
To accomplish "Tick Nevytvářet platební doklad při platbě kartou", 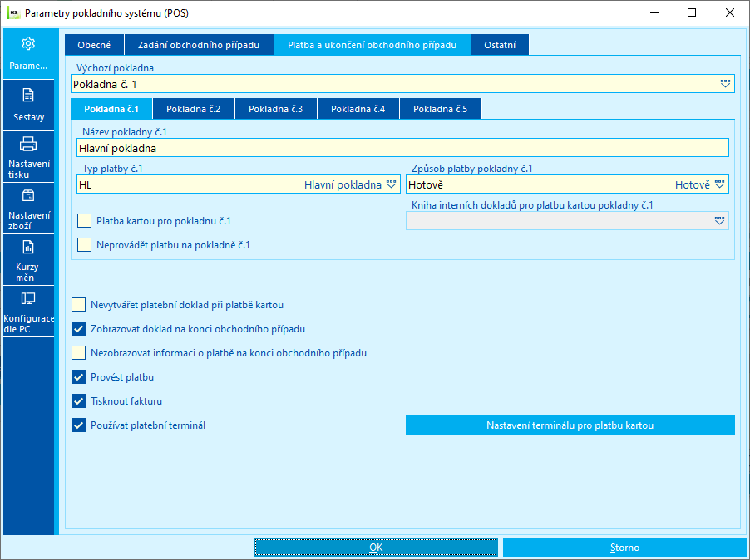I will [78, 305].
